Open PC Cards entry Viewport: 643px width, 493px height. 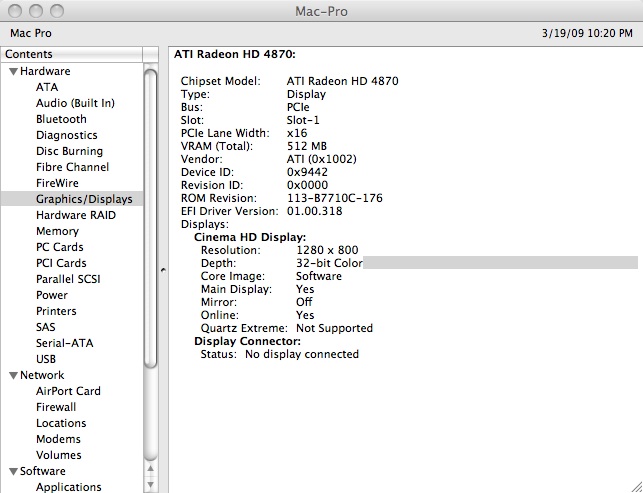click(60, 247)
